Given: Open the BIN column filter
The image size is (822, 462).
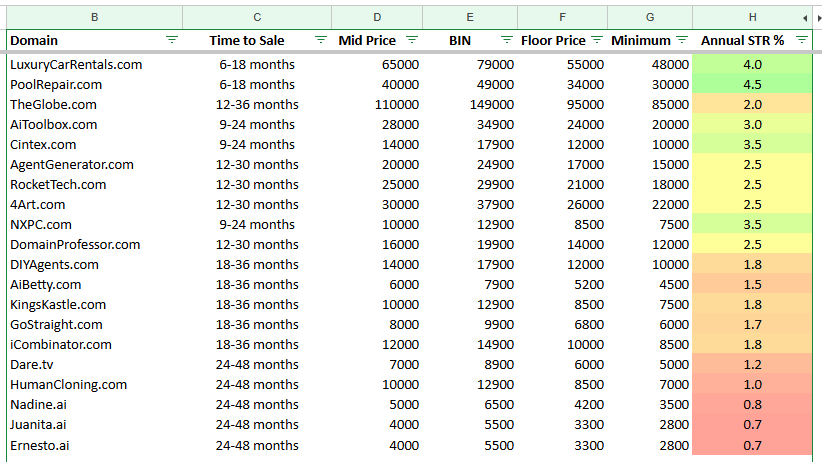Looking at the screenshot, I should click(506, 40).
